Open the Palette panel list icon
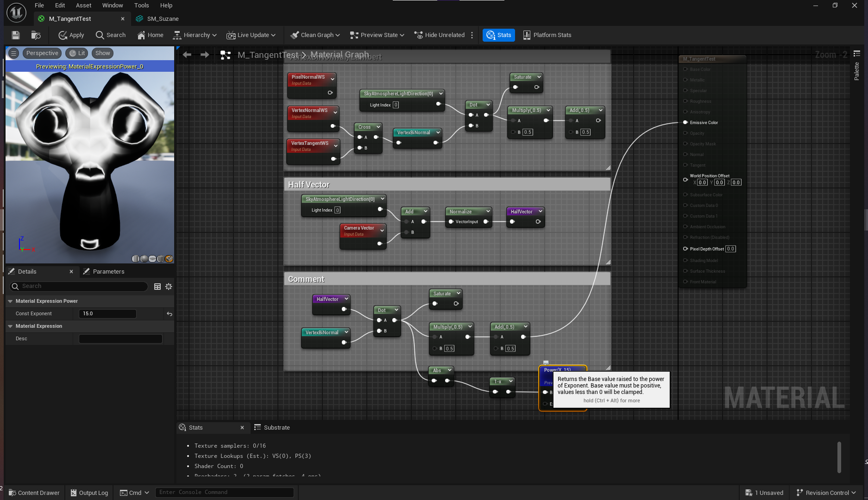 [x=857, y=54]
